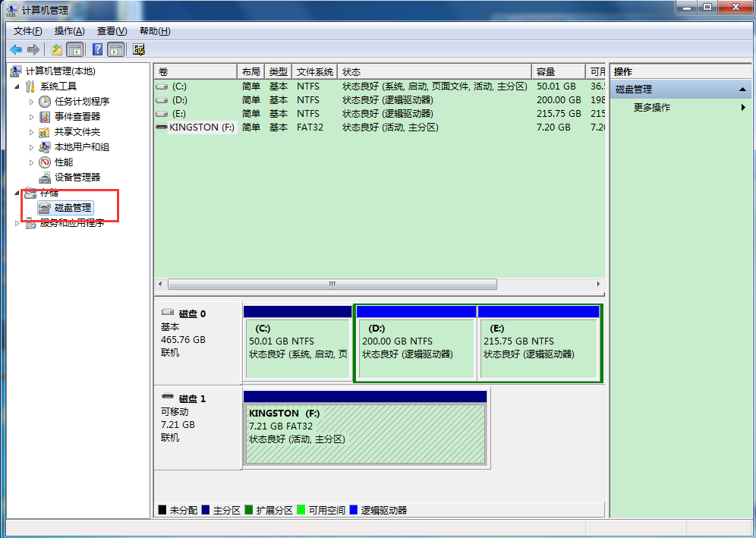
Task: Click the 磁盘 0 hard disk icon
Action: click(x=168, y=312)
